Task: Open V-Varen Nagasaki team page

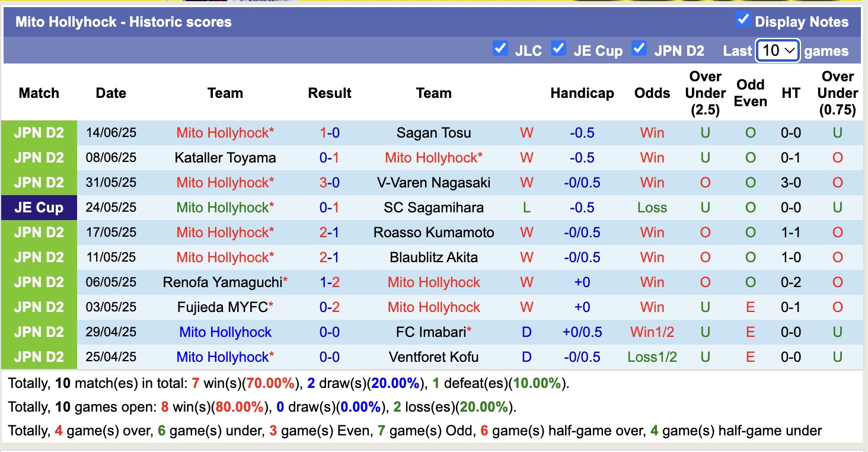Action: click(433, 183)
